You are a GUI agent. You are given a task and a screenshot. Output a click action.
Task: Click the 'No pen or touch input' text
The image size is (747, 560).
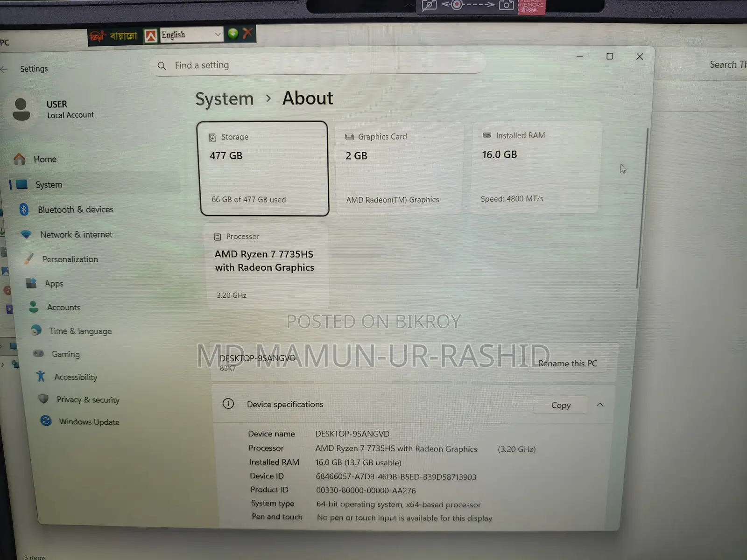tap(404, 518)
